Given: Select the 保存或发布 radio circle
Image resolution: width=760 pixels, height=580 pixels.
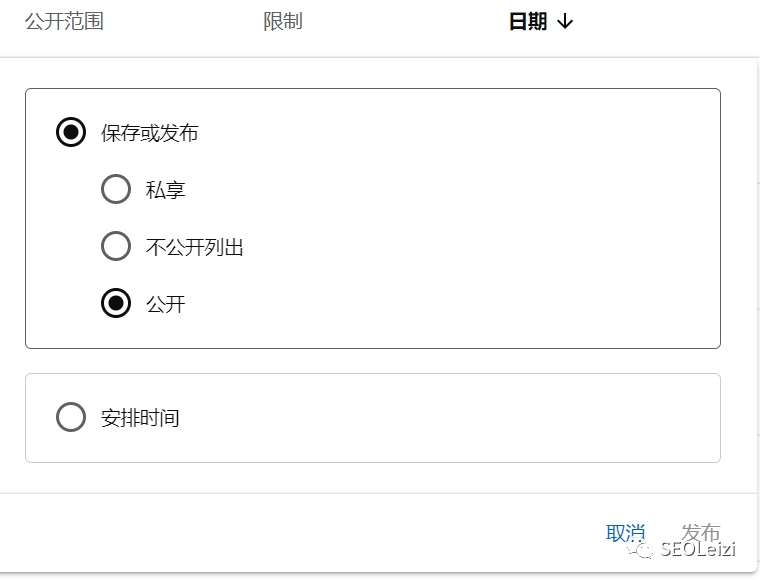Looking at the screenshot, I should (x=71, y=132).
